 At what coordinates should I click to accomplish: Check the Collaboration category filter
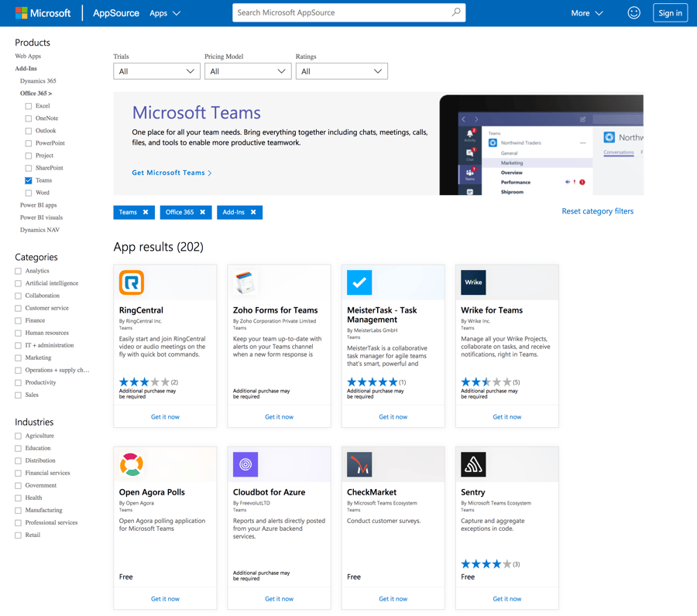point(18,295)
